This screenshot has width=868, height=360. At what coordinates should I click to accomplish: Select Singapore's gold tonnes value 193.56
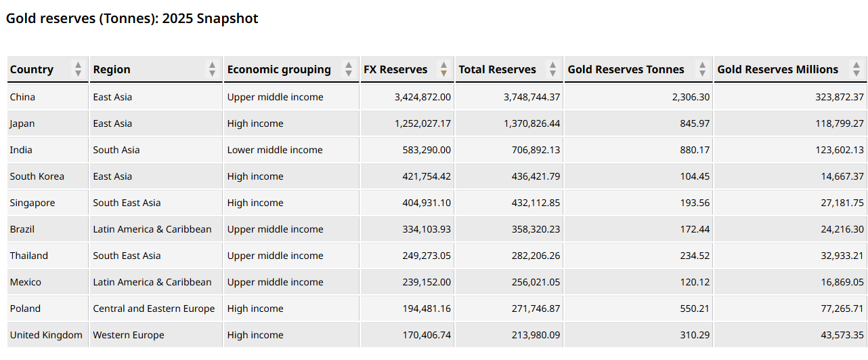point(695,203)
